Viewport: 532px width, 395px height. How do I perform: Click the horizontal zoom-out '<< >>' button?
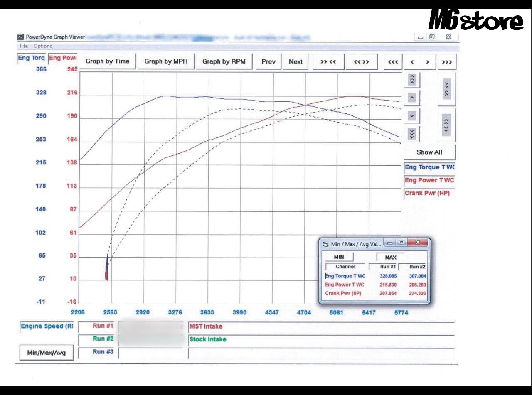tap(361, 61)
